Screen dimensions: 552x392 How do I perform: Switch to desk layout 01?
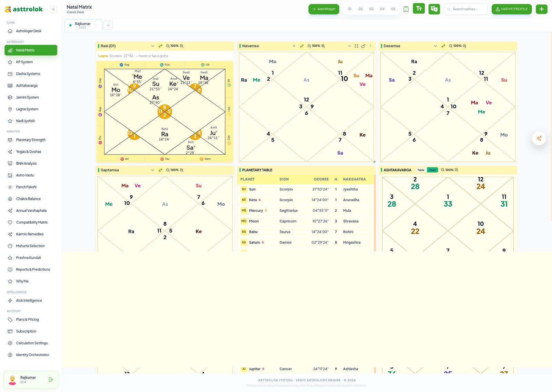click(x=349, y=9)
